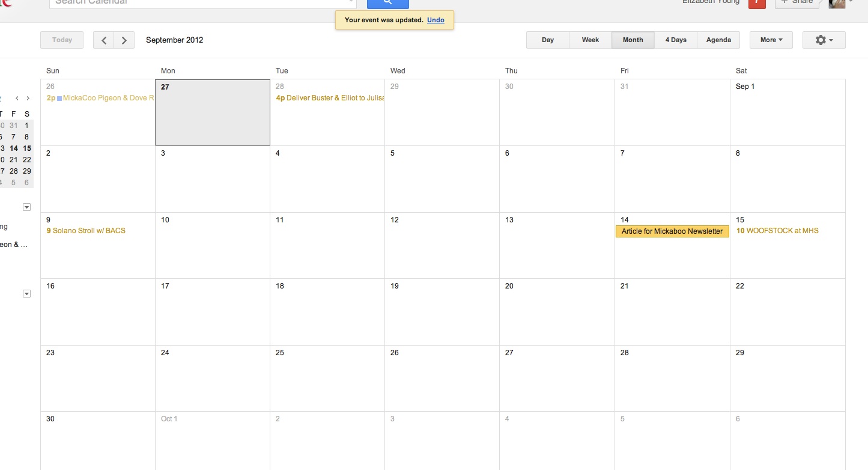The width and height of the screenshot is (868, 470).
Task: Switch to 4 Days view
Action: coord(675,40)
